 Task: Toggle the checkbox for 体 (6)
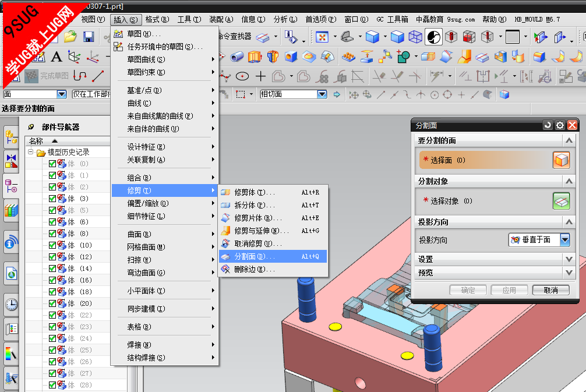[52, 222]
